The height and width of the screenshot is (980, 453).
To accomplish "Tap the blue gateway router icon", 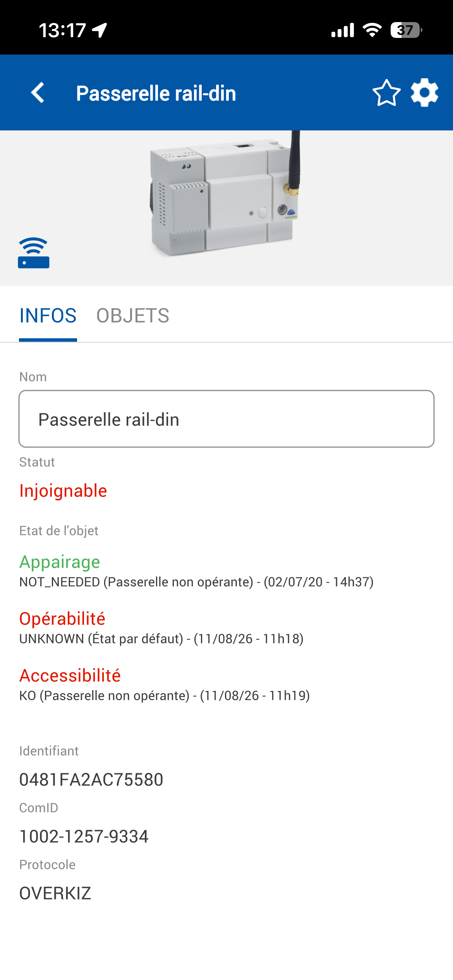I will (34, 253).
